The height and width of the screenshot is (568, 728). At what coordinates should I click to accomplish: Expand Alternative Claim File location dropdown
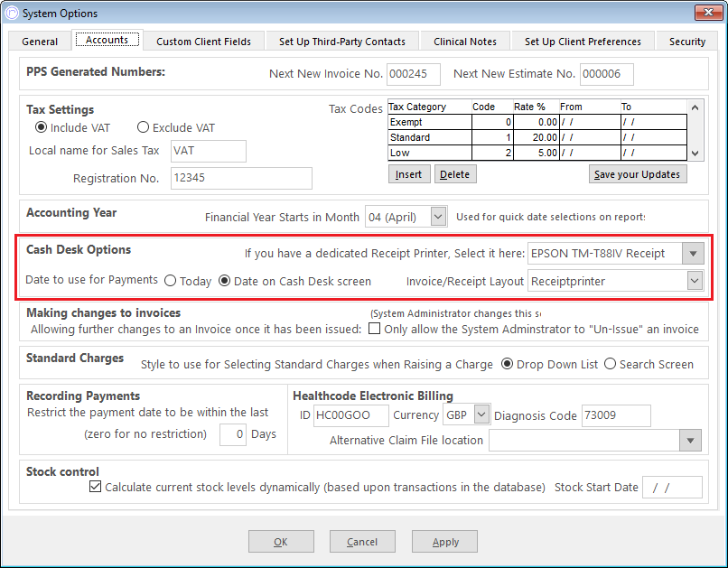click(690, 440)
